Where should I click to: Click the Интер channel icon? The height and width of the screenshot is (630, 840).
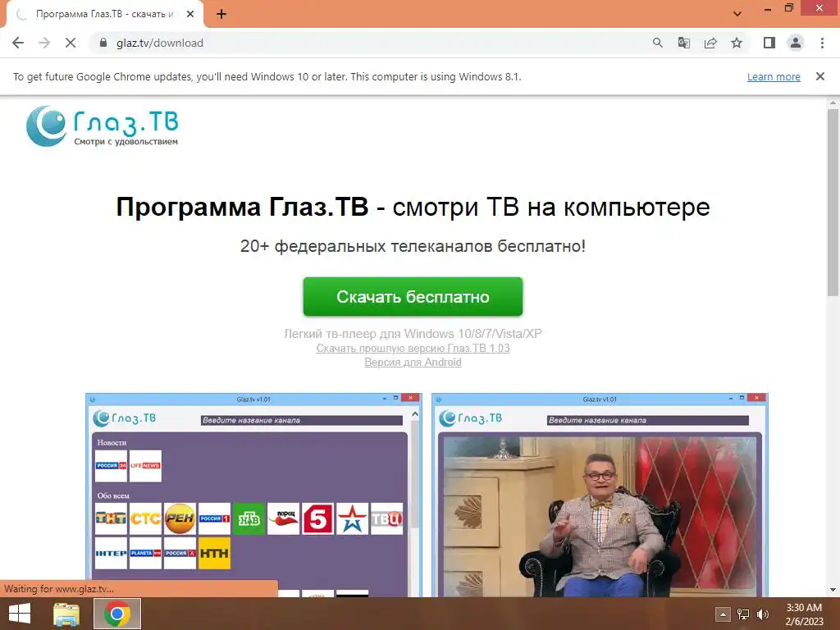[x=111, y=553]
